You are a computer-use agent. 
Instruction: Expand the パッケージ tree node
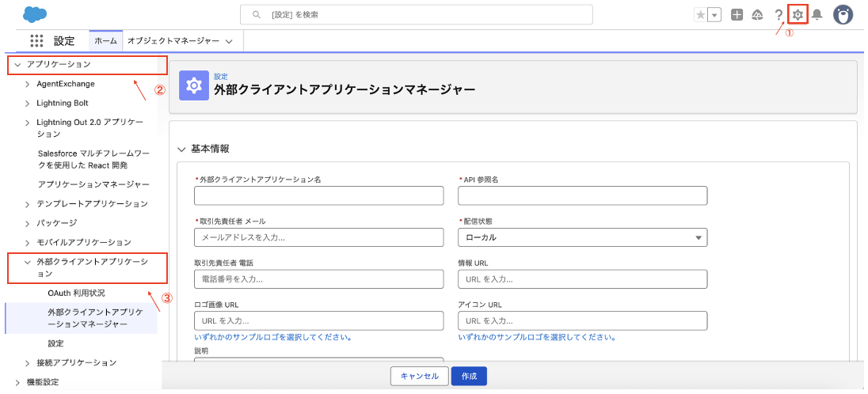(x=28, y=223)
